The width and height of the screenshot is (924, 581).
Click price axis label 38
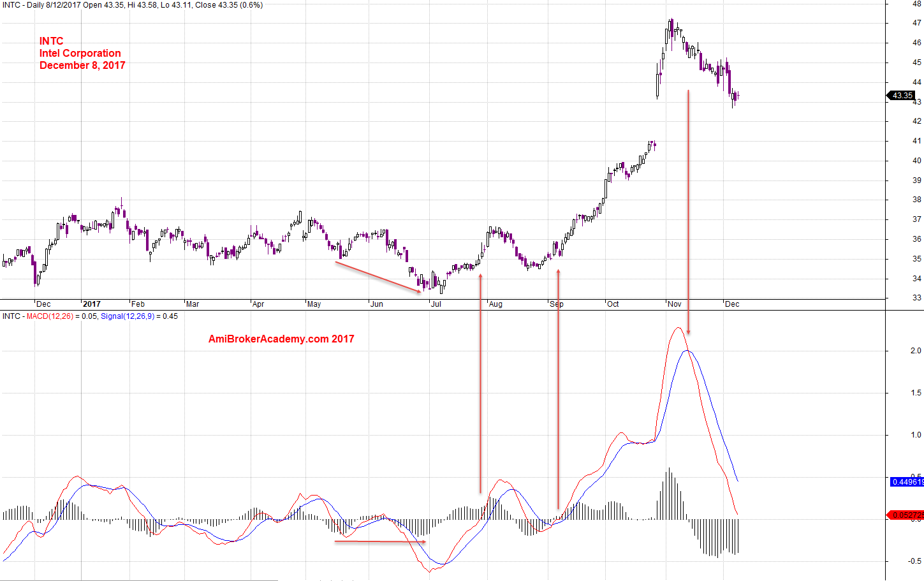917,200
